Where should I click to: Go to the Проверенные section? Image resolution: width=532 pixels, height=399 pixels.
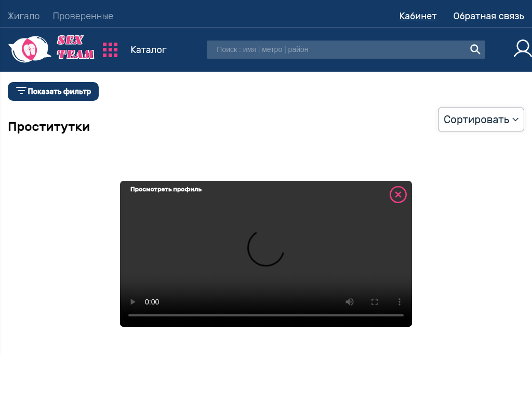coord(83,16)
